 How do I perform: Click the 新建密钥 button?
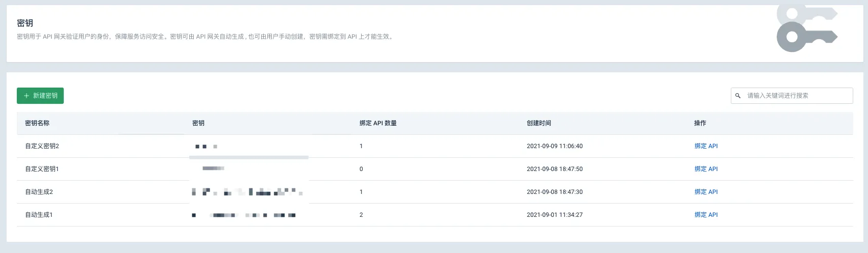pos(40,96)
